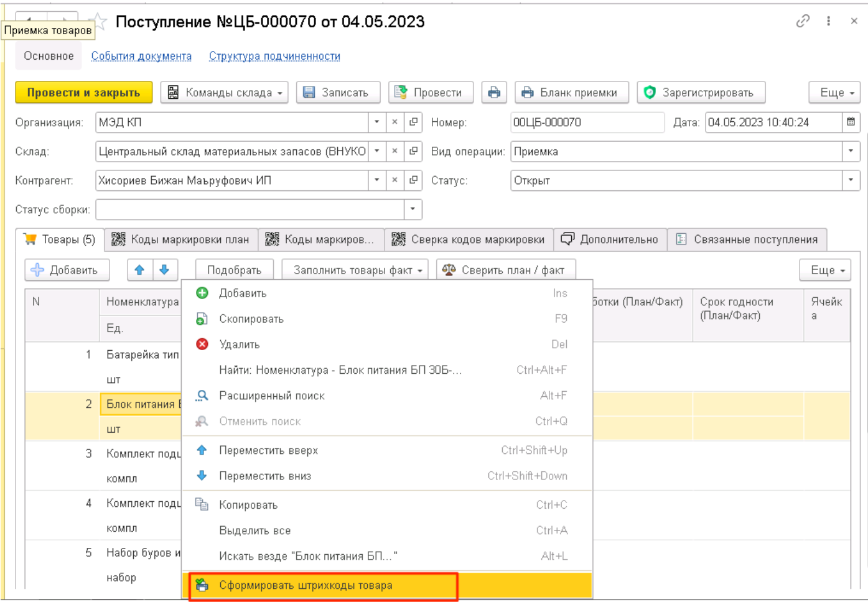Click the Бланк приемки button
Screen dimensions: 868x602
571,93
